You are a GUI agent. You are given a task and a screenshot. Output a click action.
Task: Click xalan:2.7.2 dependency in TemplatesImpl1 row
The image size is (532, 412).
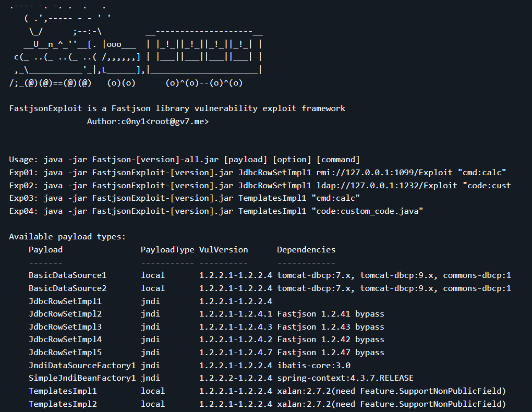coord(392,391)
